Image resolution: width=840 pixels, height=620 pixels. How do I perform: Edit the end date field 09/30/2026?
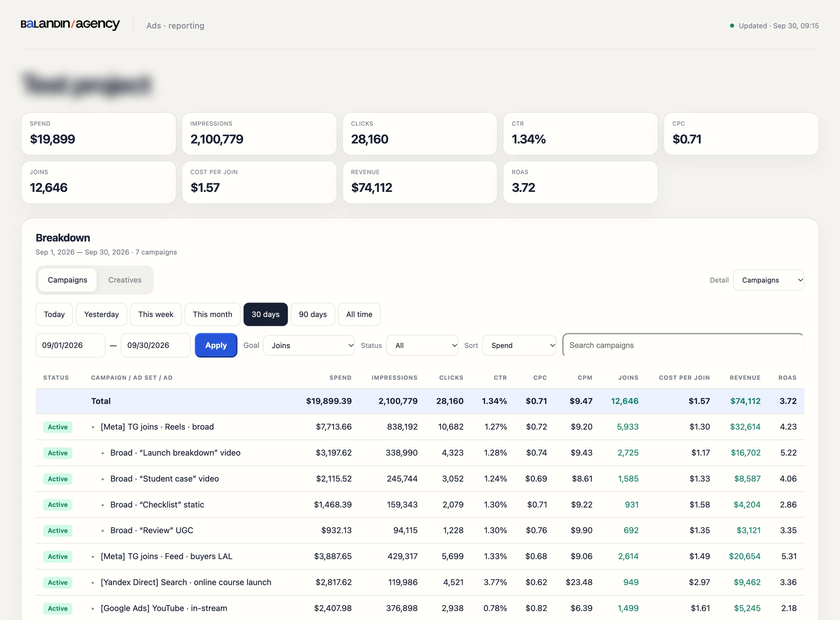tap(156, 345)
